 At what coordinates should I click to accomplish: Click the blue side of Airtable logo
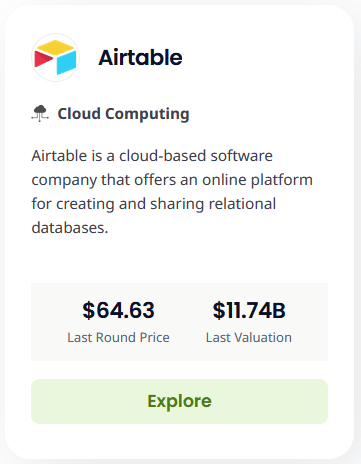click(67, 62)
